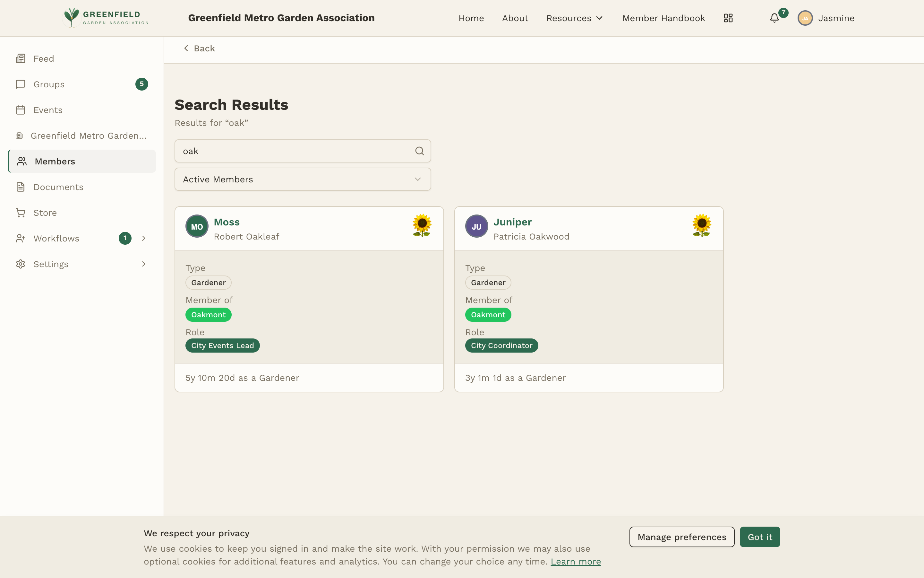
Task: Click '3y 1m 1d as a Gardener' text
Action: (515, 378)
